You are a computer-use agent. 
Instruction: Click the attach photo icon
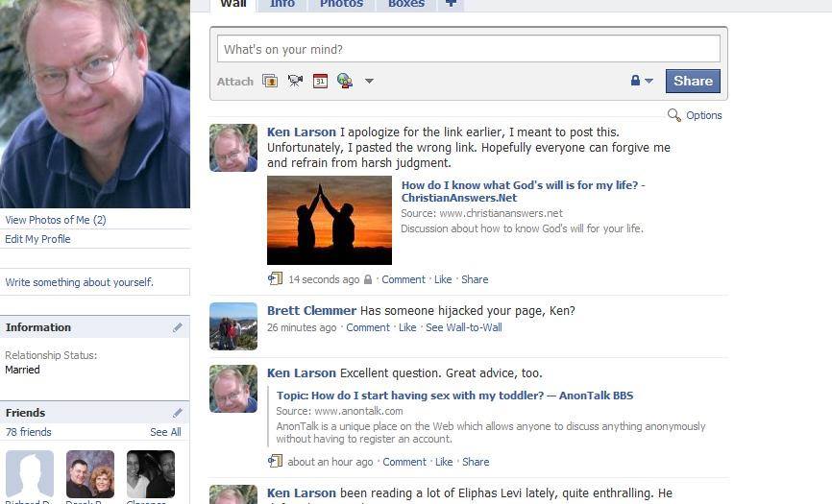[x=270, y=82]
